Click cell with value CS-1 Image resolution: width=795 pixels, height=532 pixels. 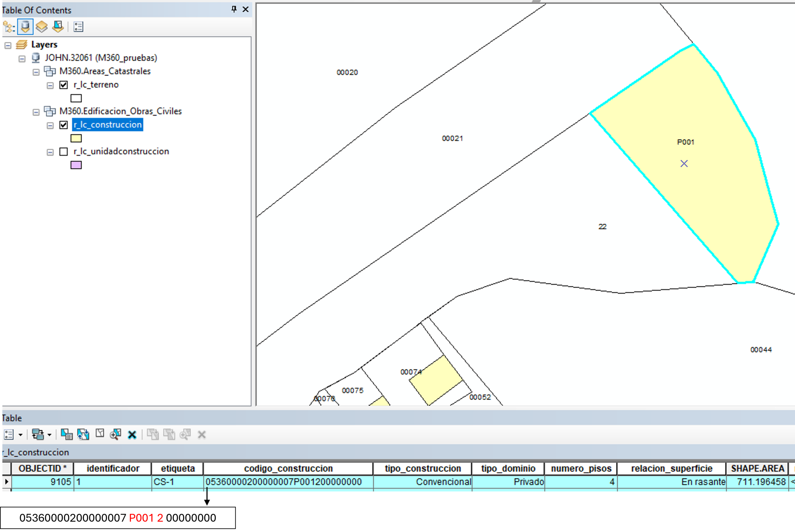pos(177,482)
